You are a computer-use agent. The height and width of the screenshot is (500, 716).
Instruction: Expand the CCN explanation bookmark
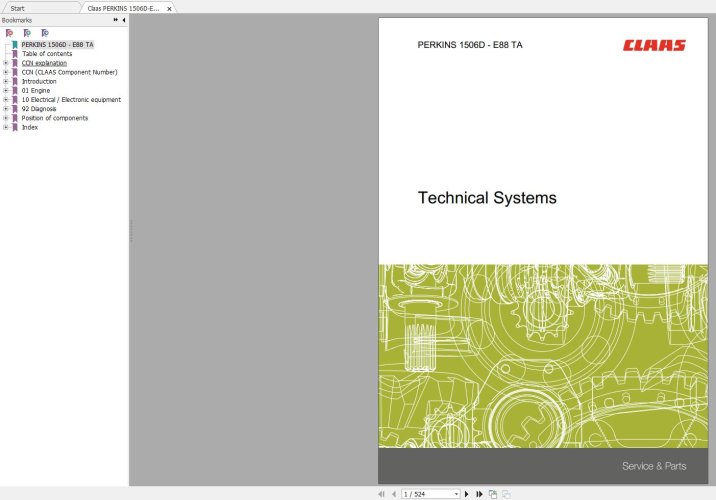pyautogui.click(x=5, y=63)
